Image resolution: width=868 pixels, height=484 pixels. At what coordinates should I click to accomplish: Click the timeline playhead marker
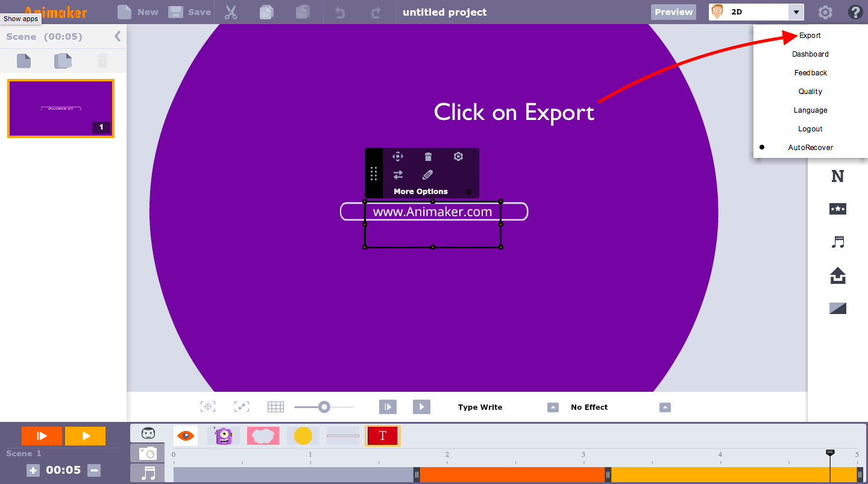click(830, 452)
